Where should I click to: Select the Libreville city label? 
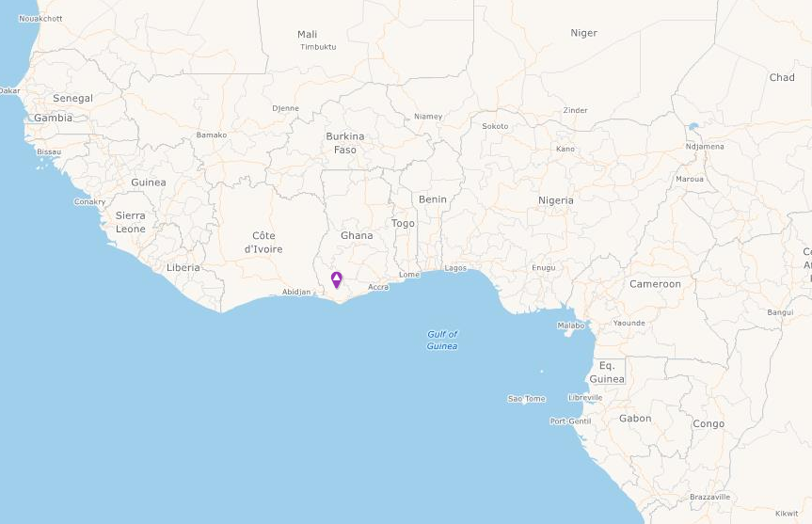pyautogui.click(x=585, y=398)
